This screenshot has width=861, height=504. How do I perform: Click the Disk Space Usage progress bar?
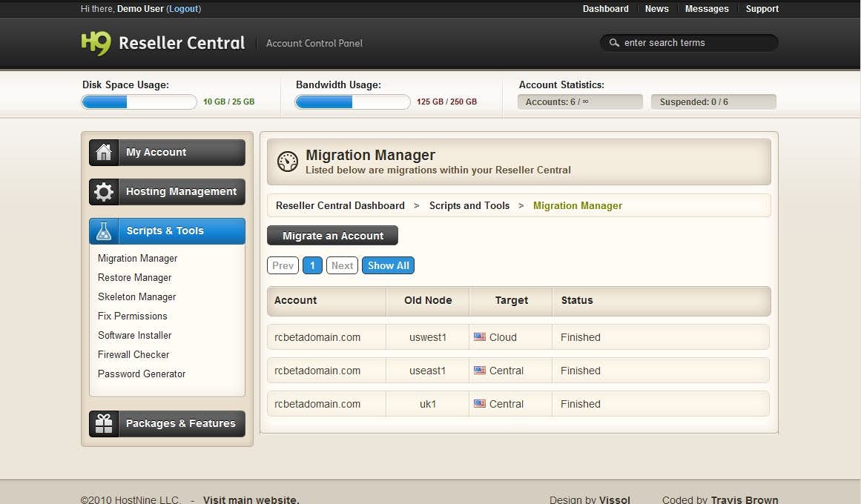pyautogui.click(x=139, y=102)
